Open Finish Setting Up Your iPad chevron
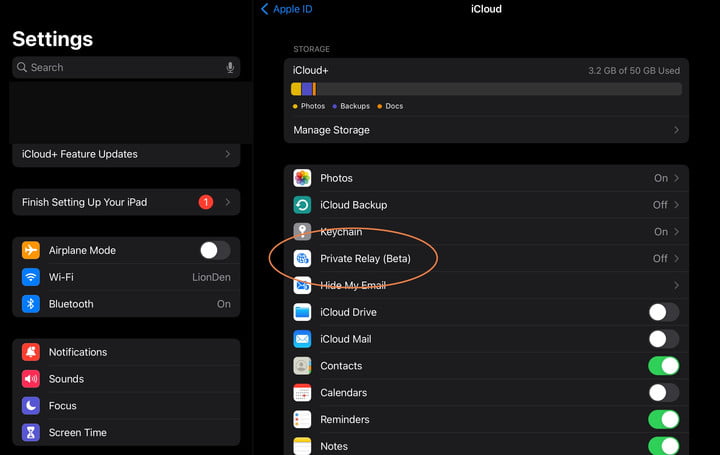Screen dimensions: 720x455 (x=228, y=202)
